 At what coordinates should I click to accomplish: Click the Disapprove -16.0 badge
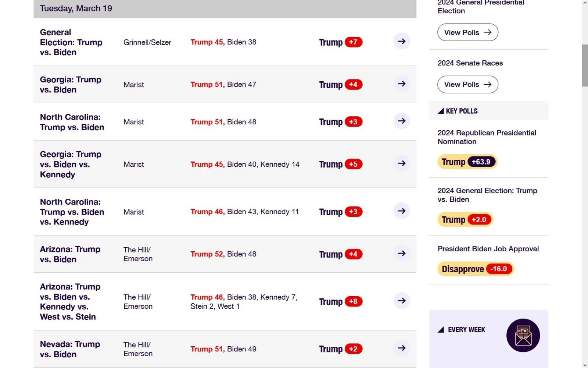pos(476,269)
